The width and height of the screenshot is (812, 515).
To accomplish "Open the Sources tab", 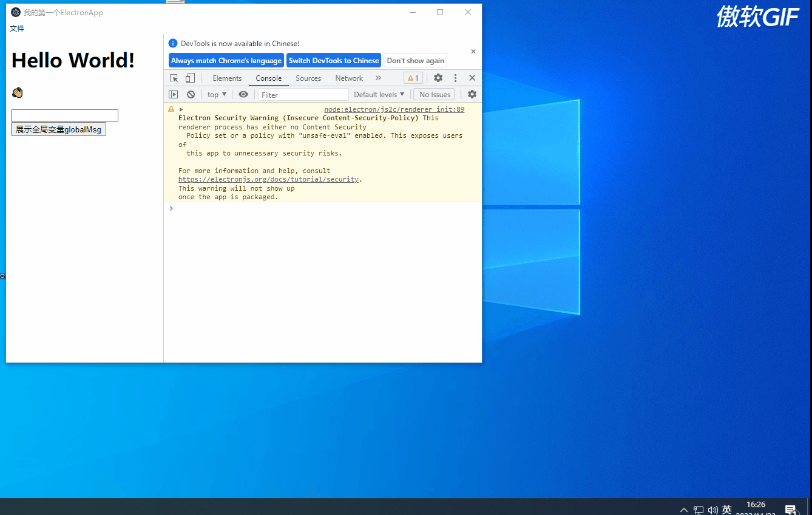I will coord(308,78).
